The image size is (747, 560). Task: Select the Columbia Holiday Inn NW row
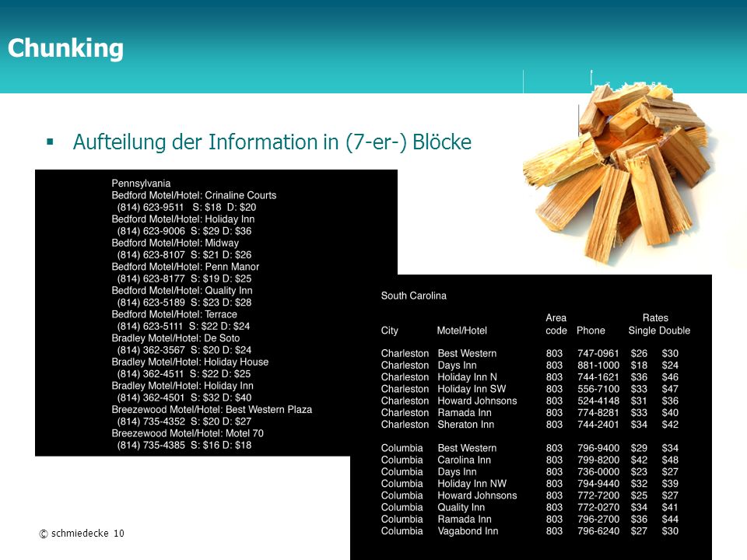click(530, 484)
